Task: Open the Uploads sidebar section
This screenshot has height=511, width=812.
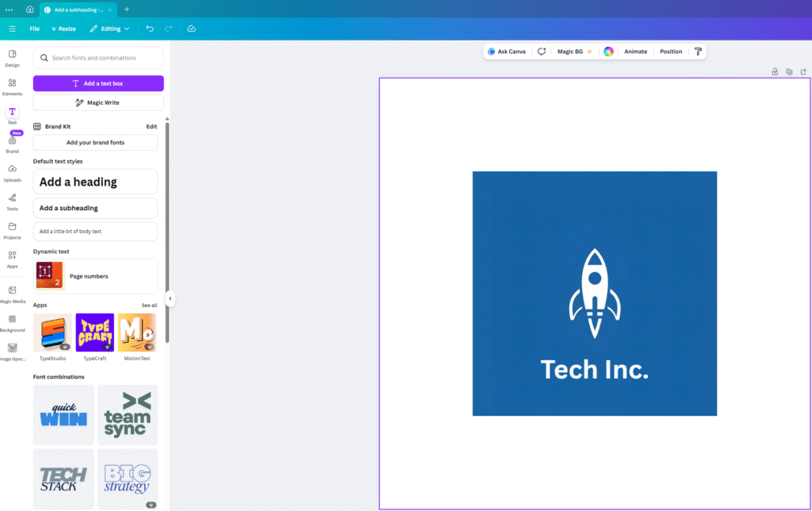Action: (x=12, y=172)
